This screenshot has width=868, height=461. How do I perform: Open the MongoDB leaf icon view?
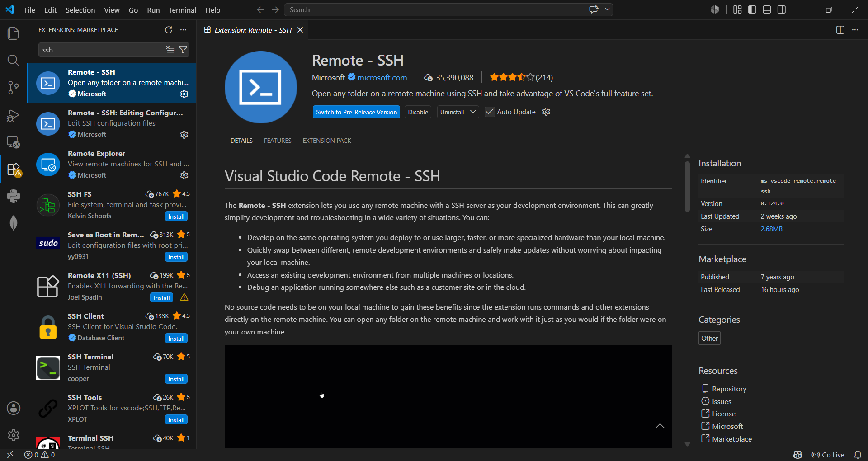14,223
